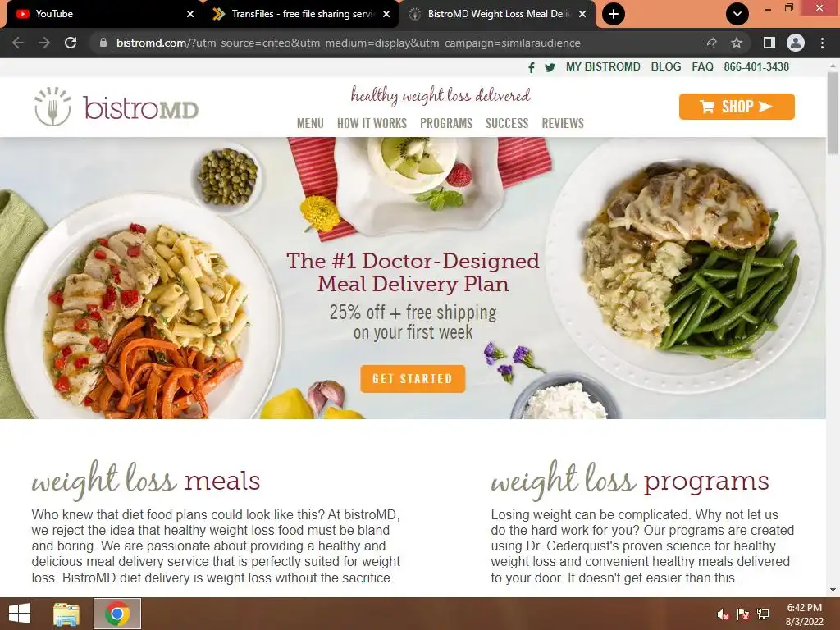
Task: Open the PROGRAMS navigation item
Action: (x=446, y=123)
